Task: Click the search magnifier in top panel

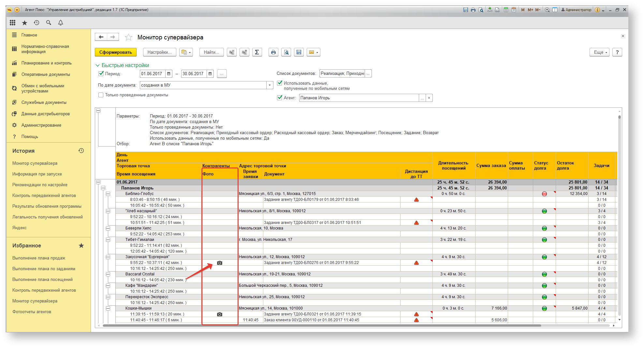Action: [x=49, y=22]
